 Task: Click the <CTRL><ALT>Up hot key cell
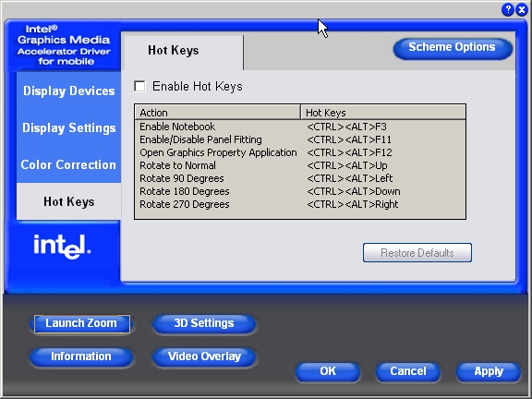[x=347, y=165]
